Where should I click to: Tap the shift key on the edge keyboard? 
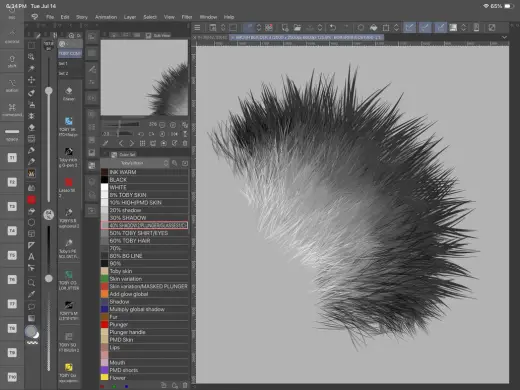[12, 61]
